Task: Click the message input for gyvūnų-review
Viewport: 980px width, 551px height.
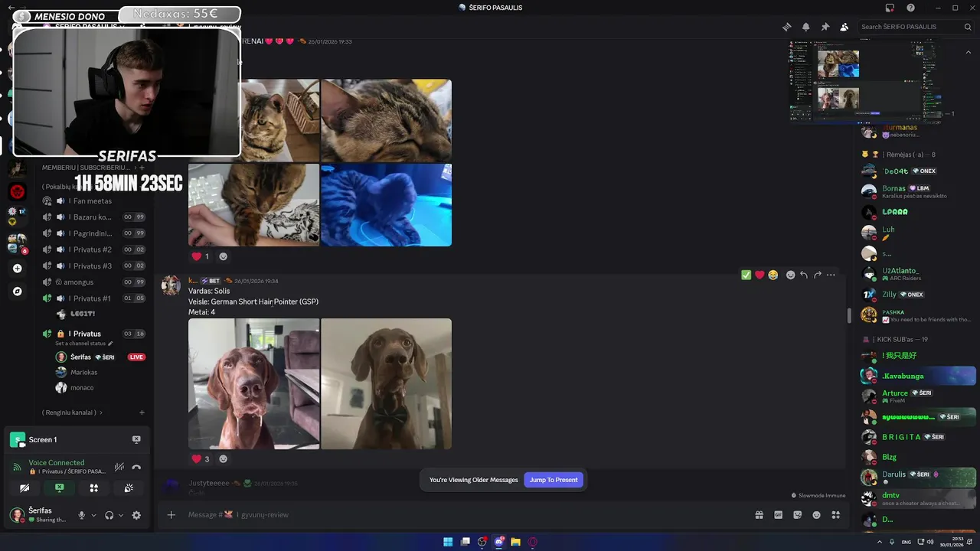Action: click(459, 515)
